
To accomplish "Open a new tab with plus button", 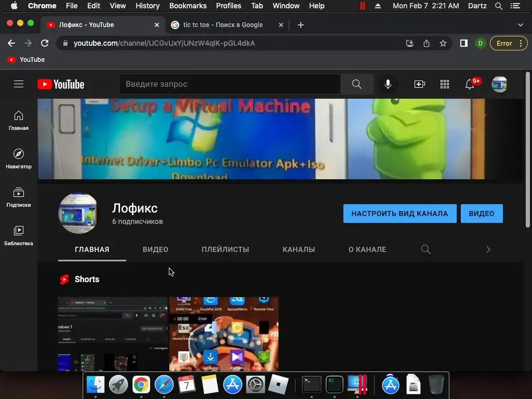I will 301,25.
